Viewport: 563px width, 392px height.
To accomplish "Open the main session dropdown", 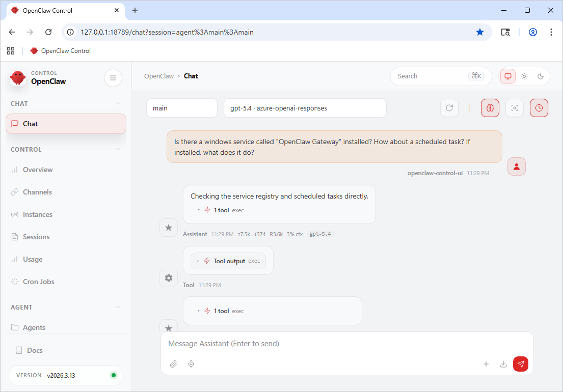I will coord(181,108).
